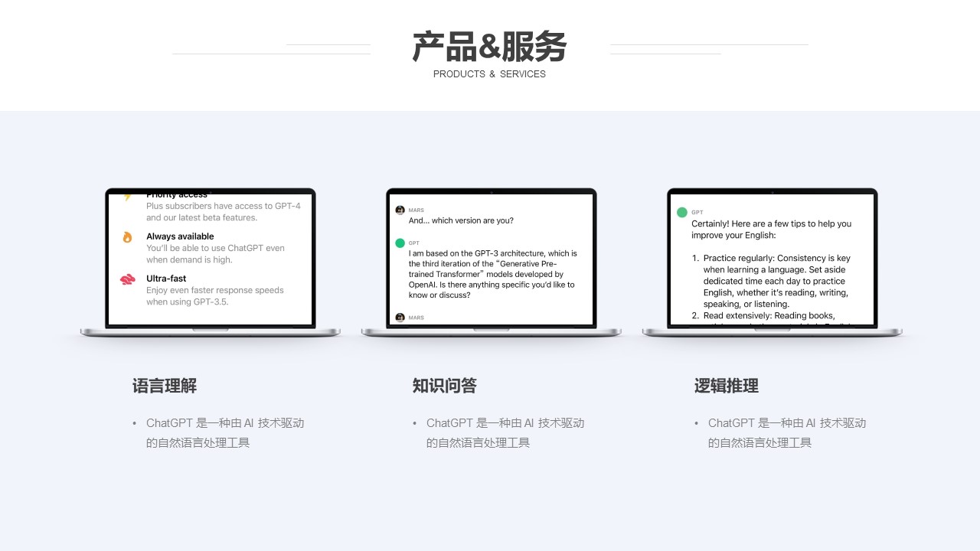The width and height of the screenshot is (980, 551).
Task: Click the flame icon beside Always available
Action: (x=127, y=237)
